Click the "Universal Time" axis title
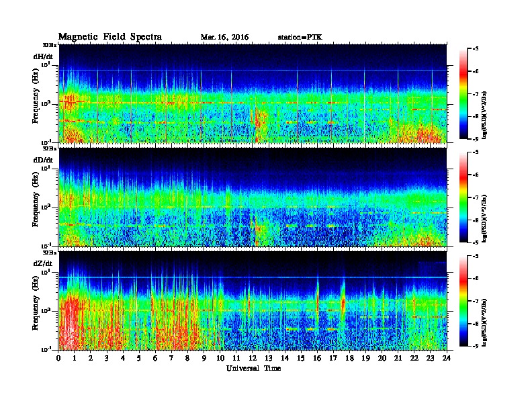Screen dimensions: 532x411 (253, 368)
